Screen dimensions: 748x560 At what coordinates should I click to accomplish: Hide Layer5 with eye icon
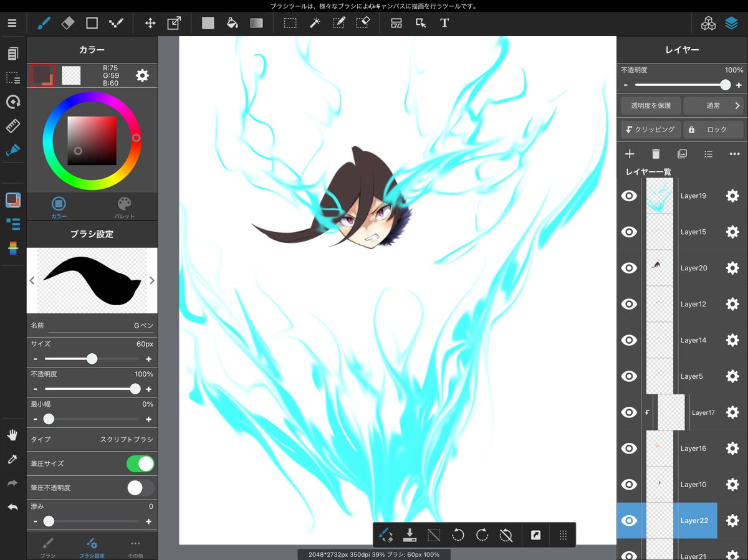pyautogui.click(x=630, y=376)
